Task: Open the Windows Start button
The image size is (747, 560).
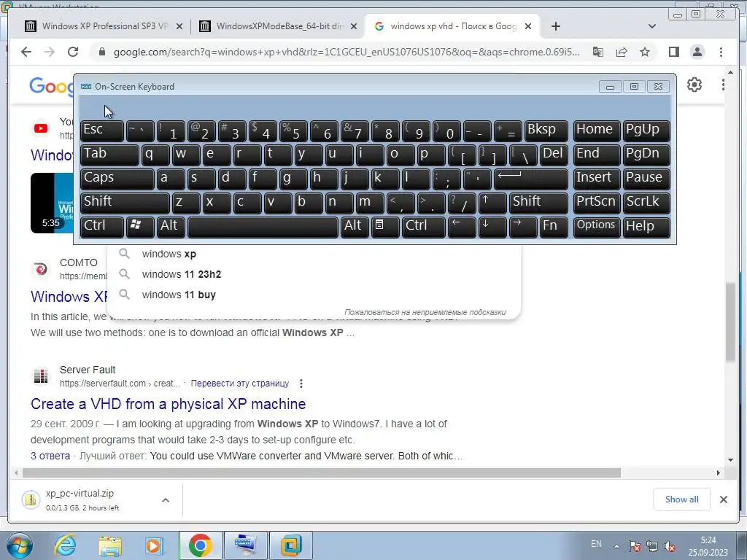Action: [x=18, y=545]
